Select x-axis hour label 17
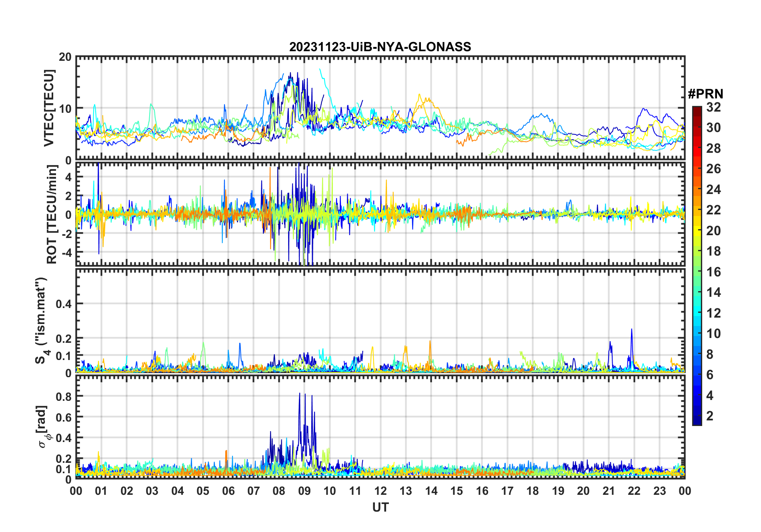The height and width of the screenshot is (532, 761). tap(507, 491)
